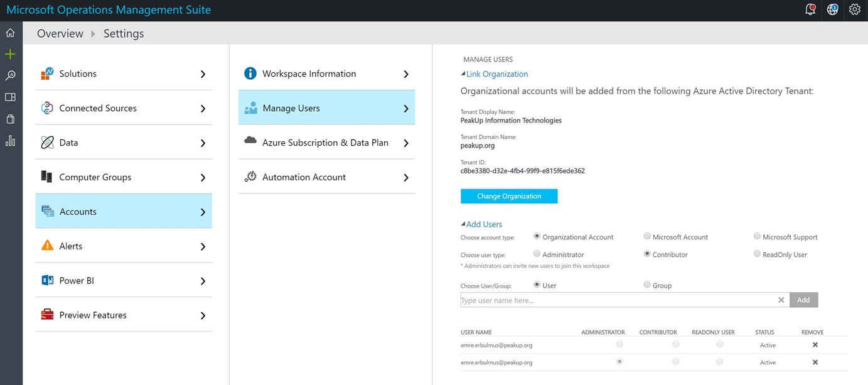Image resolution: width=868 pixels, height=385 pixels.
Task: Clear the user name field with the X
Action: click(x=781, y=300)
